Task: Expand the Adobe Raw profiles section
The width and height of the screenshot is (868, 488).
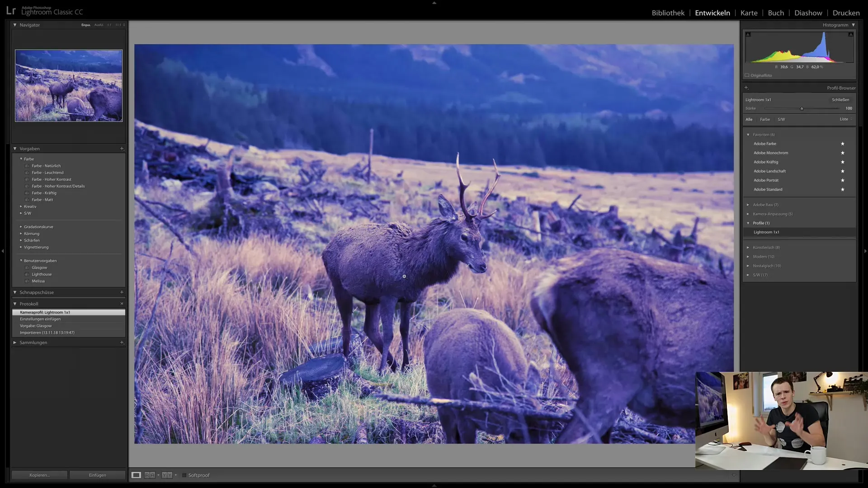Action: click(748, 204)
